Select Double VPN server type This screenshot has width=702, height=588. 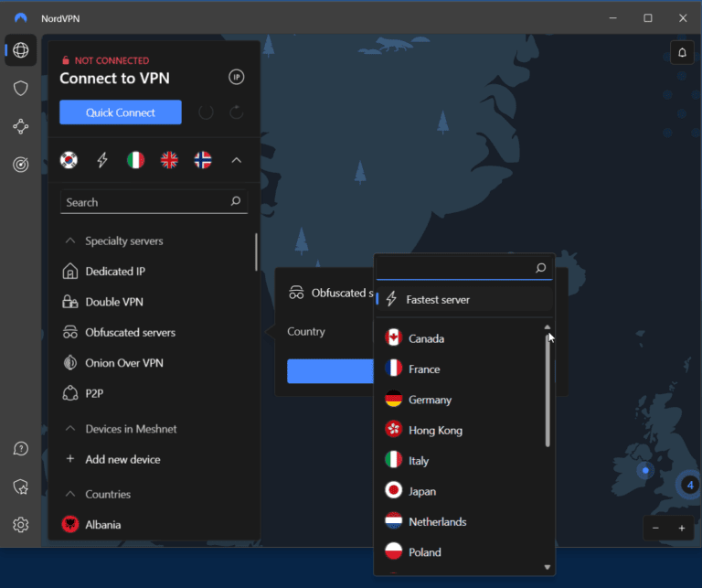point(114,302)
